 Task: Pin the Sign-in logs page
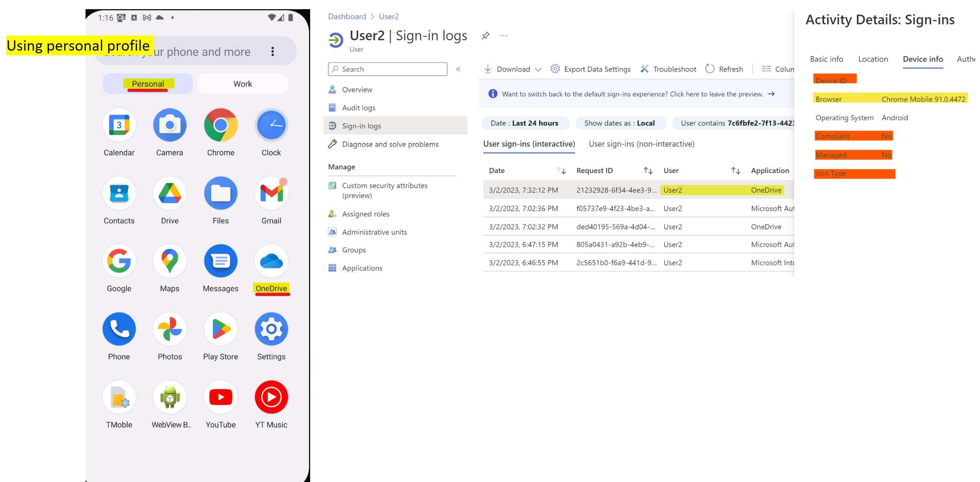[485, 36]
